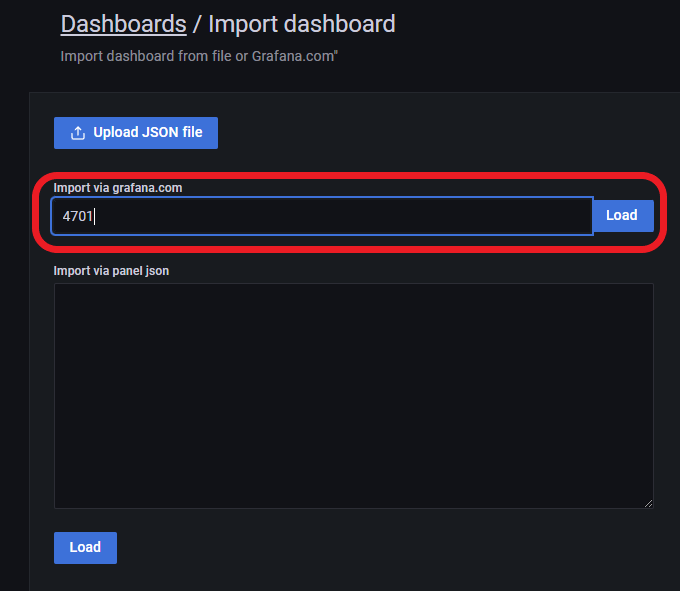Viewport: 680px width, 591px height.
Task: Click Load next to the grafana.com field
Action: (623, 216)
